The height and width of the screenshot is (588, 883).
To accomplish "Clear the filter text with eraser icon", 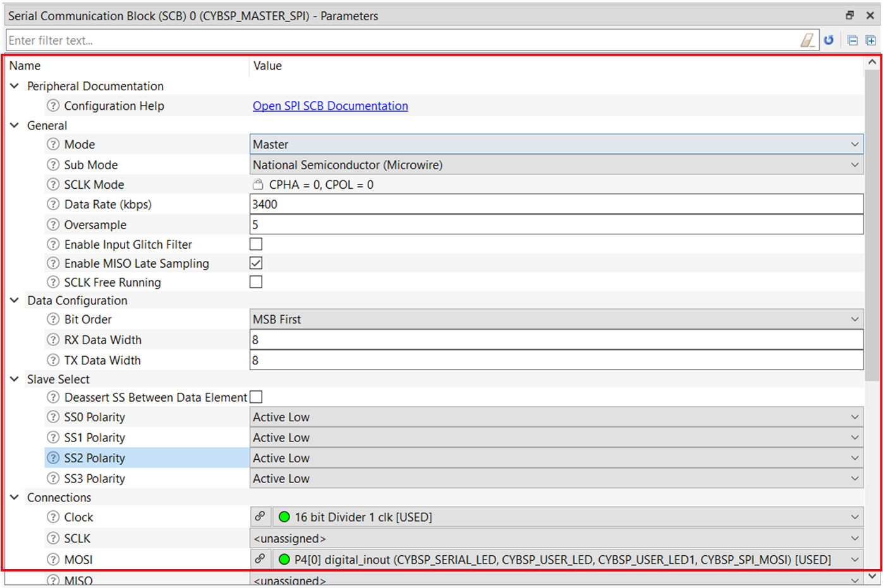I will (x=808, y=40).
